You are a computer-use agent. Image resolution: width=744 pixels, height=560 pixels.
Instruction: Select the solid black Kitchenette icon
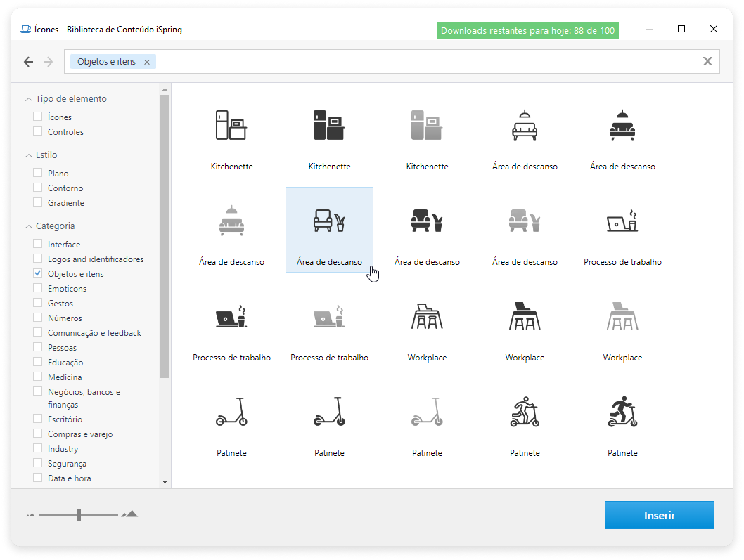pyautogui.click(x=329, y=125)
